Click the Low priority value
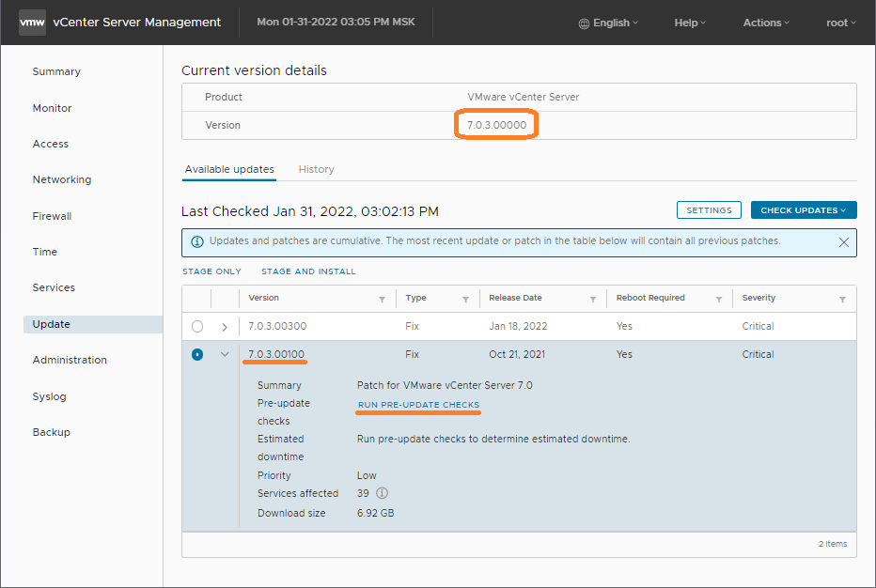 (x=367, y=475)
